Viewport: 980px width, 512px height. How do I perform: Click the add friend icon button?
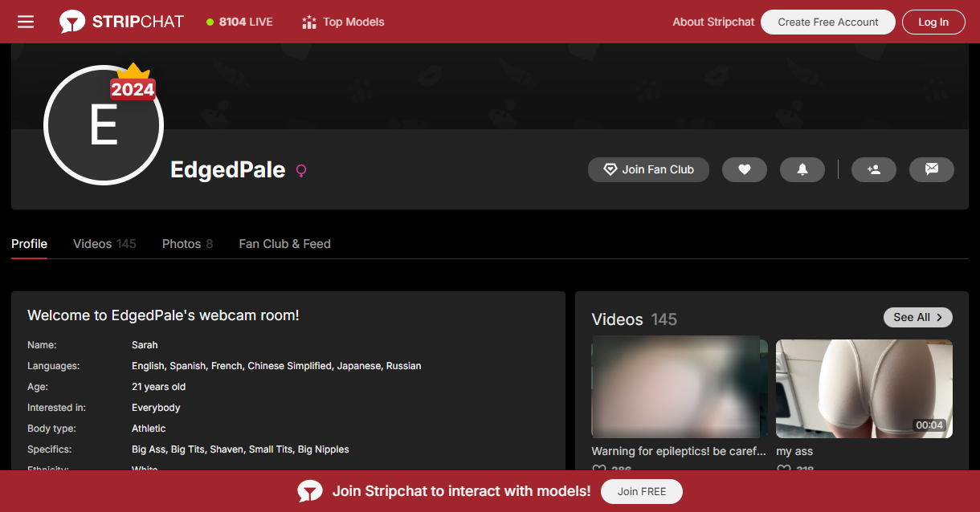click(873, 169)
